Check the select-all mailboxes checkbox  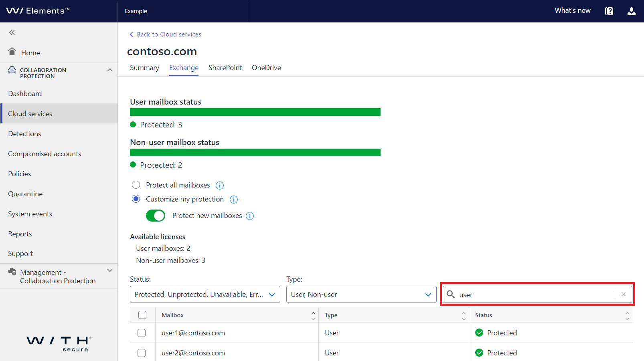[x=142, y=315]
